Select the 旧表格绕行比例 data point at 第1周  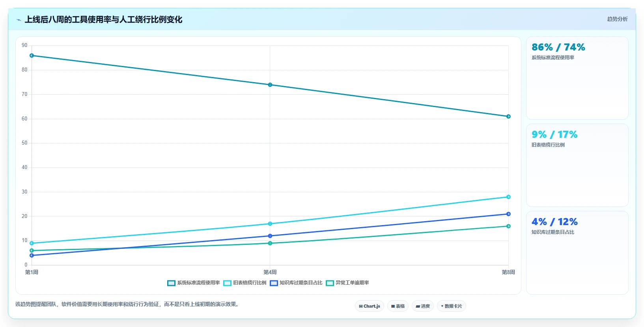pos(32,243)
